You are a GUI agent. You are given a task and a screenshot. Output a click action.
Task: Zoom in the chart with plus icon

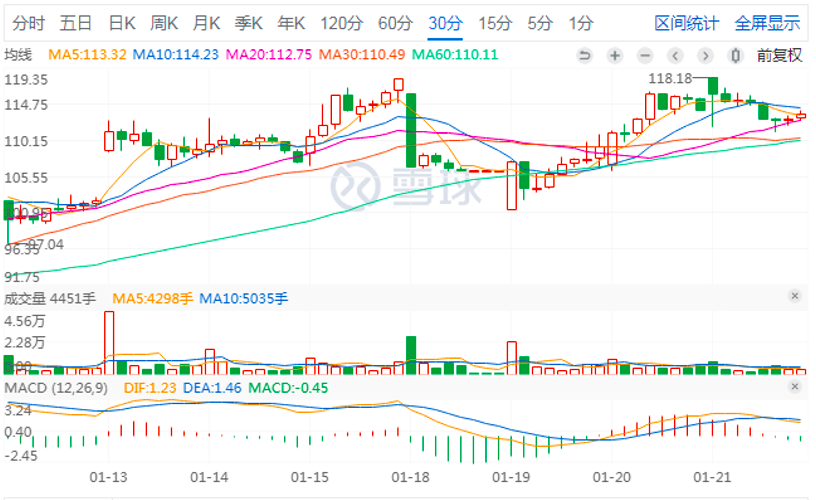pos(615,55)
